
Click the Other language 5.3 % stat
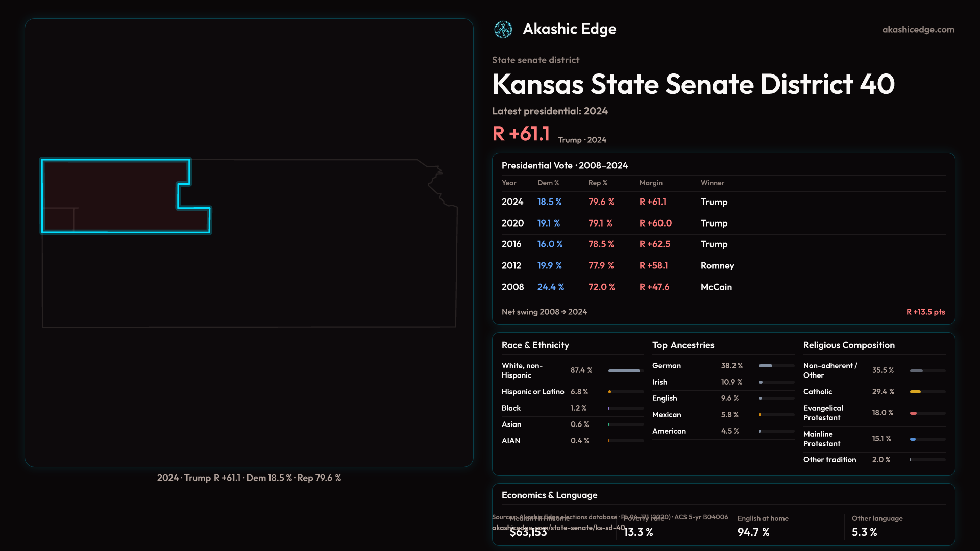tap(864, 532)
